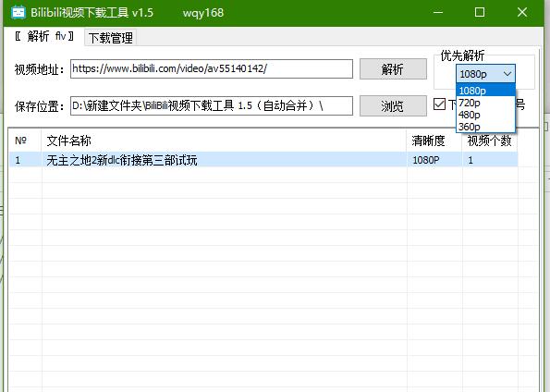Click the № cell showing 1
This screenshot has width=550, height=392.
(25, 160)
